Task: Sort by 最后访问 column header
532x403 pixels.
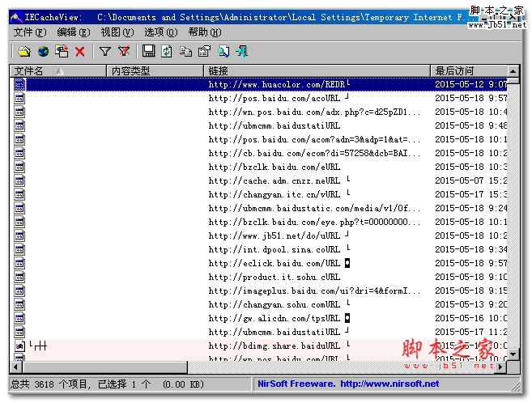Action: pyautogui.click(x=469, y=71)
